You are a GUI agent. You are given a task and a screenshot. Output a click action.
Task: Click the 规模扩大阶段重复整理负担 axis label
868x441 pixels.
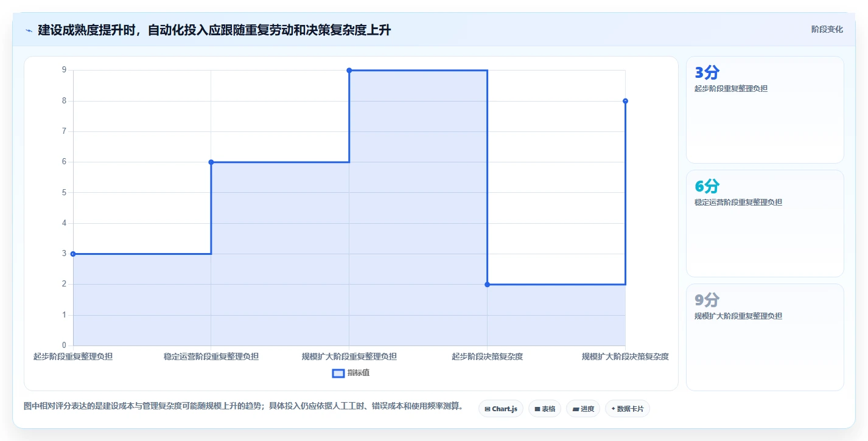[349, 356]
